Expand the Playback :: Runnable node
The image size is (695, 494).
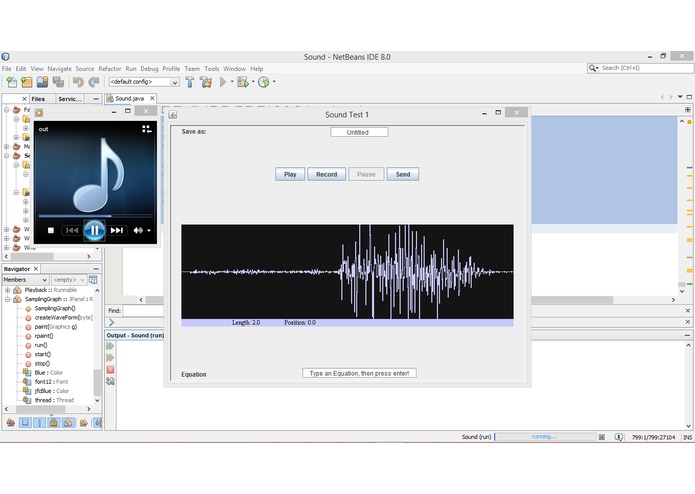click(7, 290)
